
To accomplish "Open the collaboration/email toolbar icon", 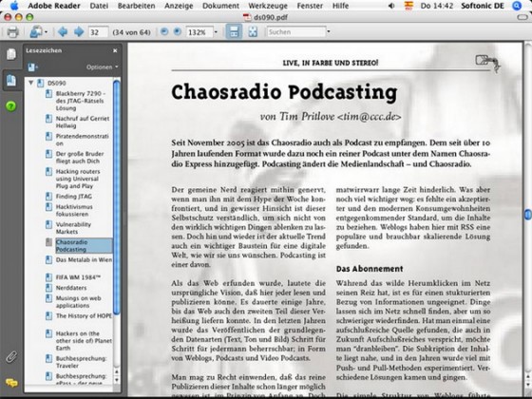I will [36, 32].
